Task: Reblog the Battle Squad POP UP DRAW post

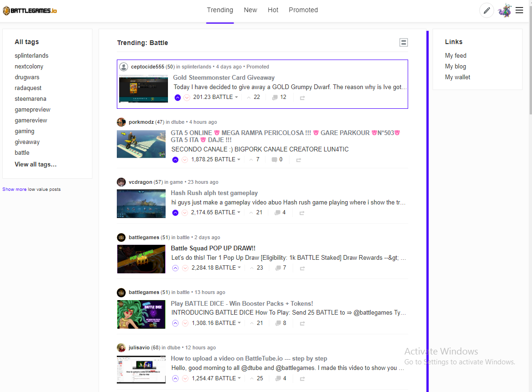Action: 302,268
